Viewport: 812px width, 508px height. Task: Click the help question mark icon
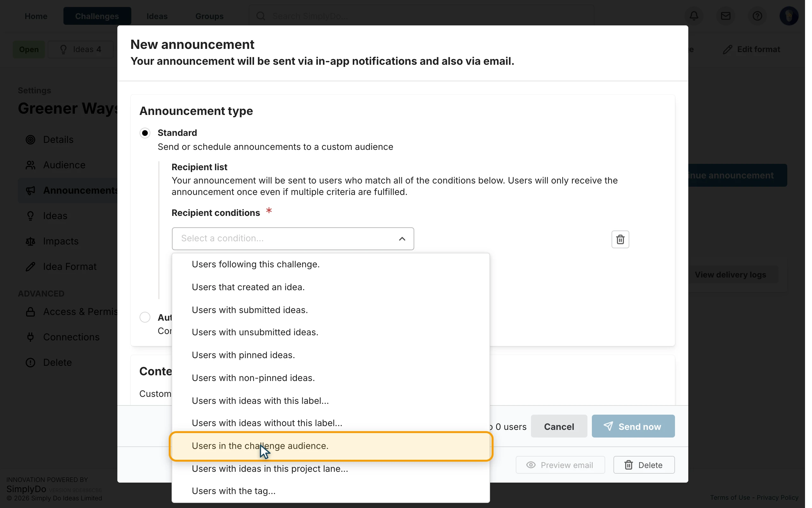(757, 16)
